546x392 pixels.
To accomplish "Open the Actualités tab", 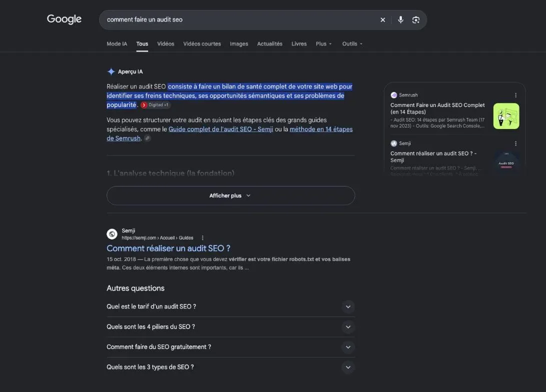I will click(x=270, y=44).
